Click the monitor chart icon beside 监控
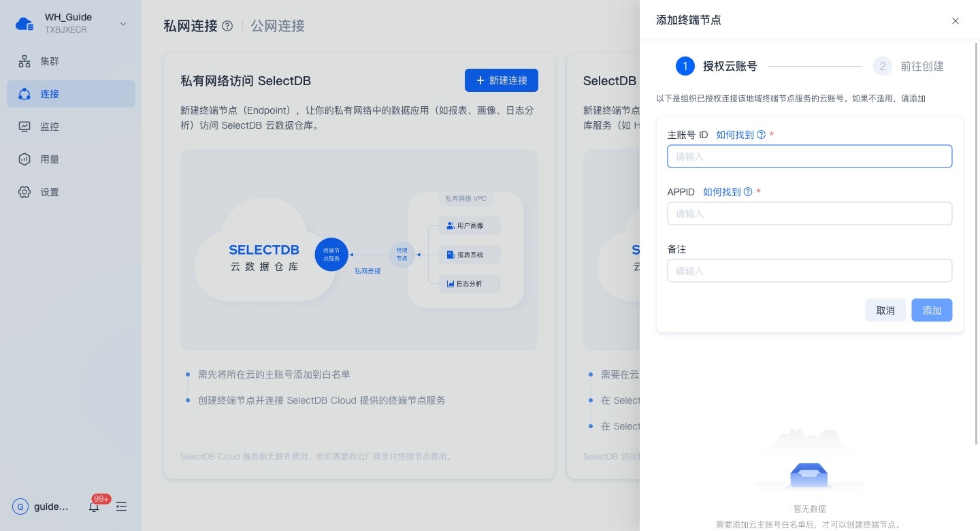The width and height of the screenshot is (980, 531). click(x=24, y=127)
